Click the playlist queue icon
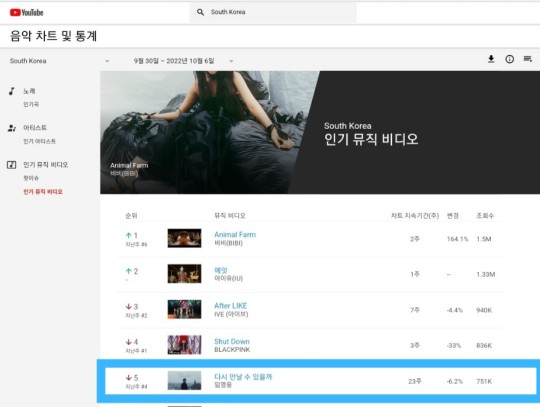 pyautogui.click(x=528, y=59)
